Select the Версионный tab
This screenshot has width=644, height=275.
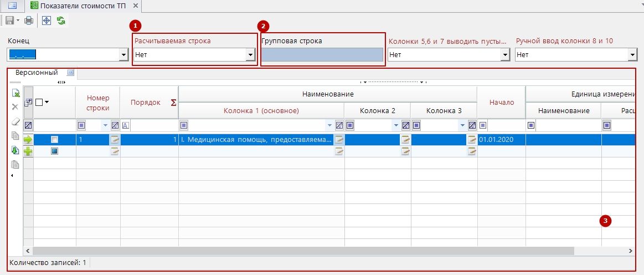click(x=37, y=73)
